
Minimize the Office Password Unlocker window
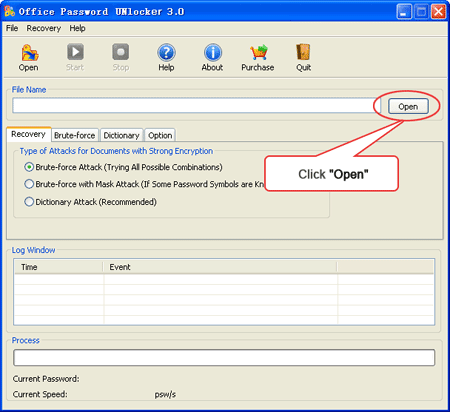pos(404,12)
